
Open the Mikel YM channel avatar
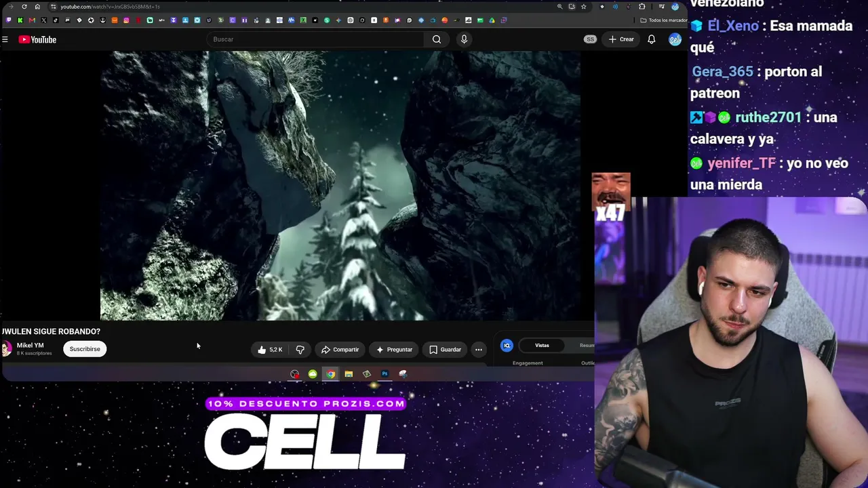coord(6,349)
